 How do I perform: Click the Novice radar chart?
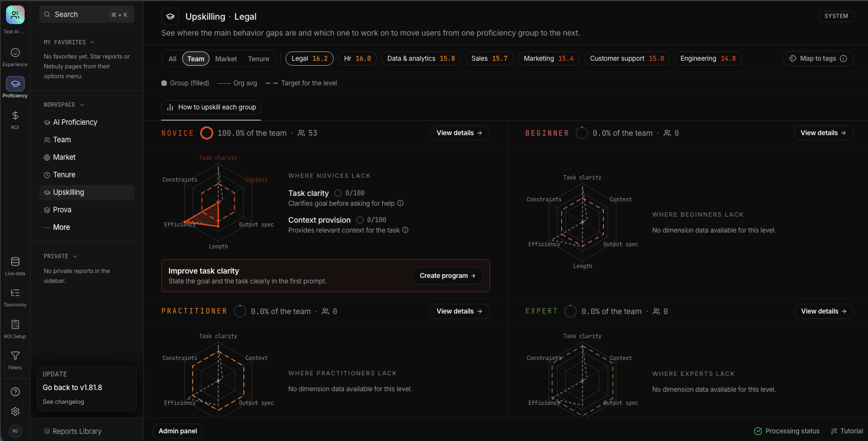pyautogui.click(x=218, y=202)
